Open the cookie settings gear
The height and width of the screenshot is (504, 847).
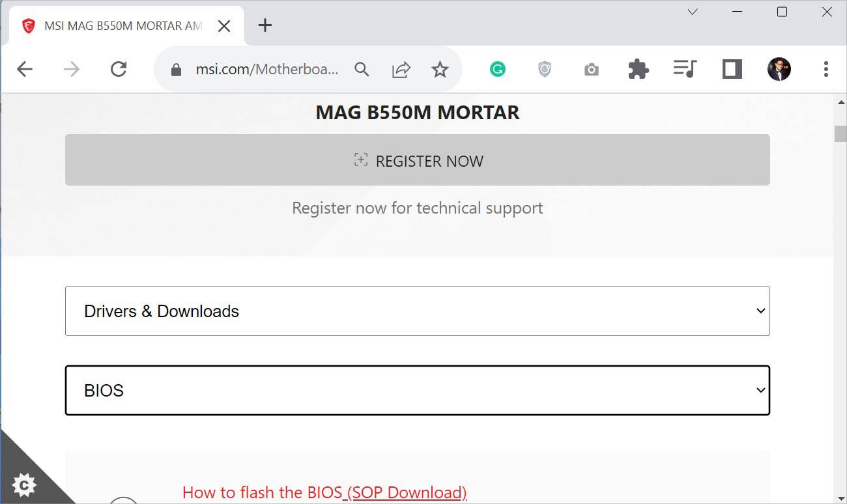tap(24, 484)
